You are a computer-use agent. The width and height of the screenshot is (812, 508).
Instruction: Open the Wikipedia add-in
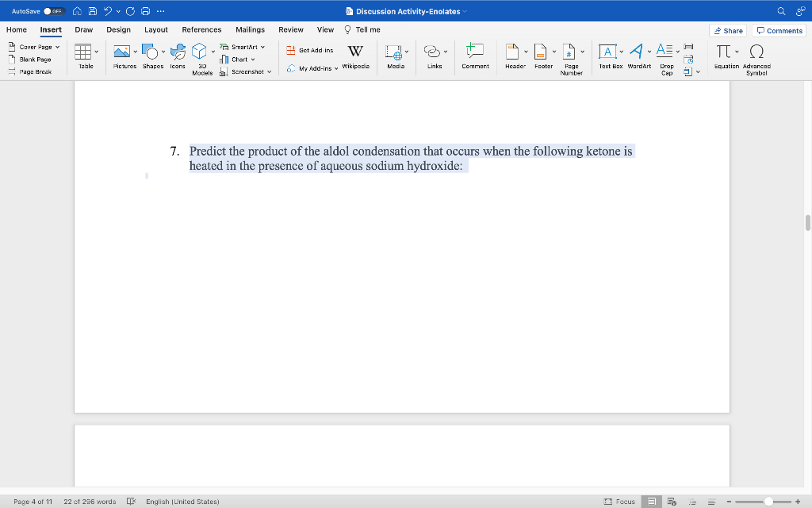click(355, 56)
